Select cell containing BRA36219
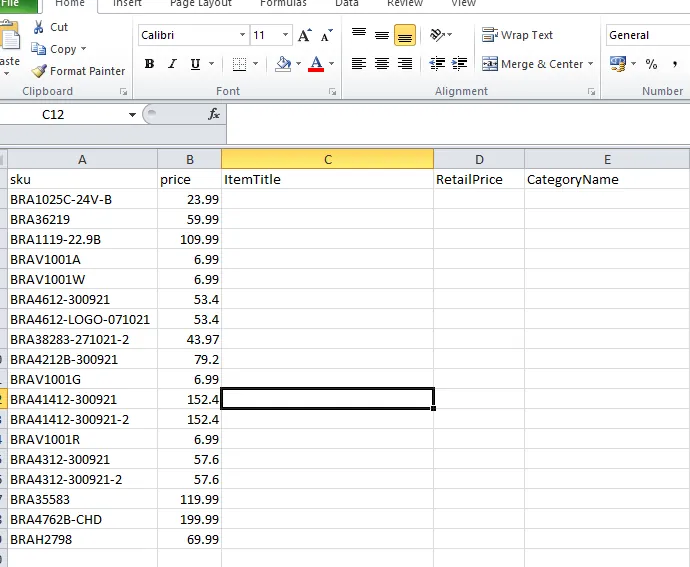The height and width of the screenshot is (567, 690). coord(82,219)
